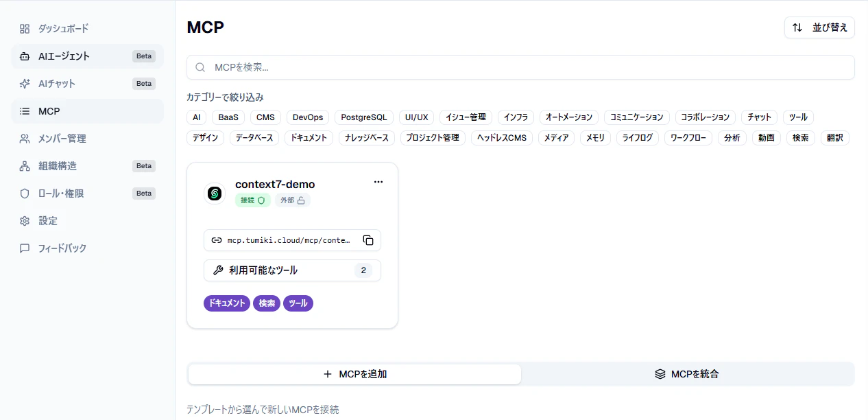Viewport: 868px width, 420px height.
Task: Click the purple 検索 tag on card
Action: click(267, 303)
